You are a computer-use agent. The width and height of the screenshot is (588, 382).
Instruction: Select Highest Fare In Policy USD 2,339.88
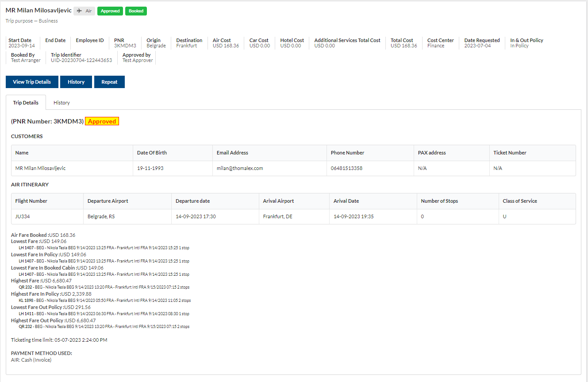click(x=51, y=294)
